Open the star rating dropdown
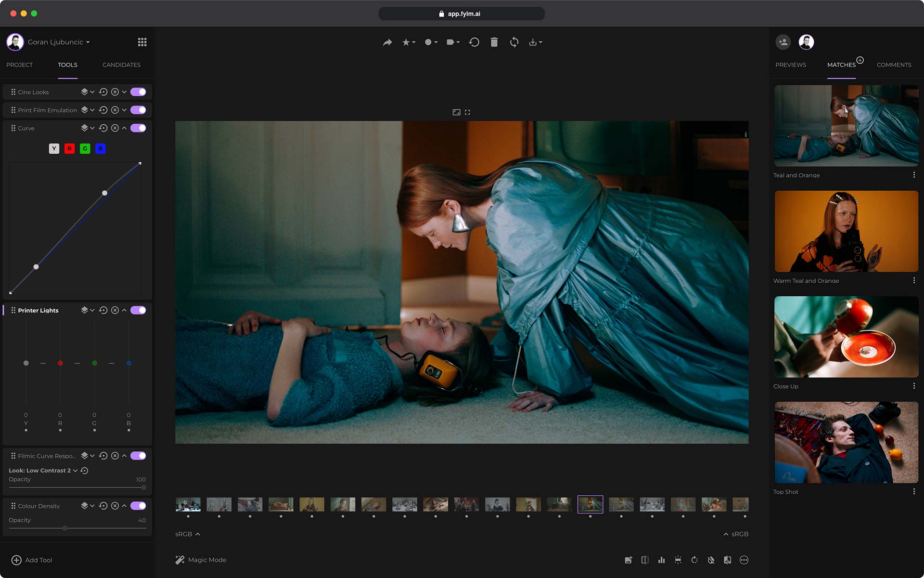 pyautogui.click(x=409, y=42)
